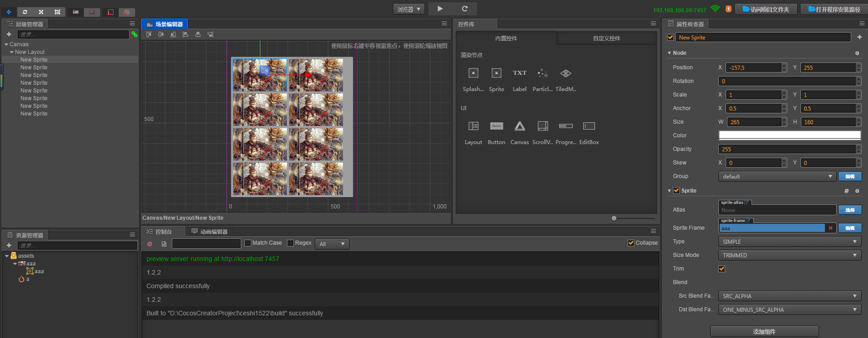Open the Group default dropdown
The image size is (868, 338).
(776, 176)
